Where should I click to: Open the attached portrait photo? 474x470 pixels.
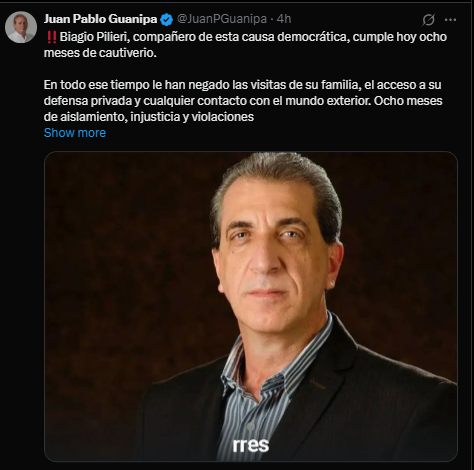click(x=251, y=306)
